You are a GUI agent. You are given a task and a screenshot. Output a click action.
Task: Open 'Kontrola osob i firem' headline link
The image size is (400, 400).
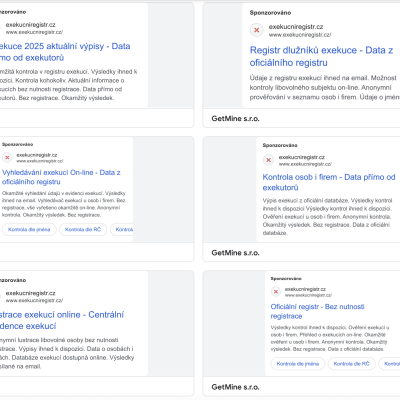[329, 182]
